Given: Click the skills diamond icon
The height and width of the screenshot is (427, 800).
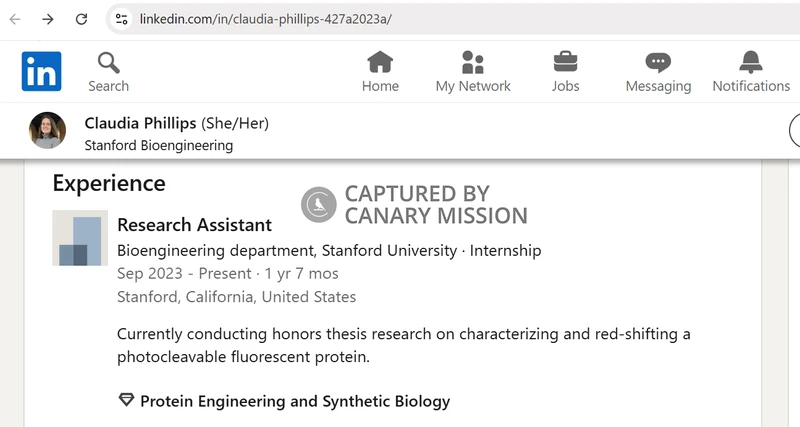Looking at the screenshot, I should (126, 400).
